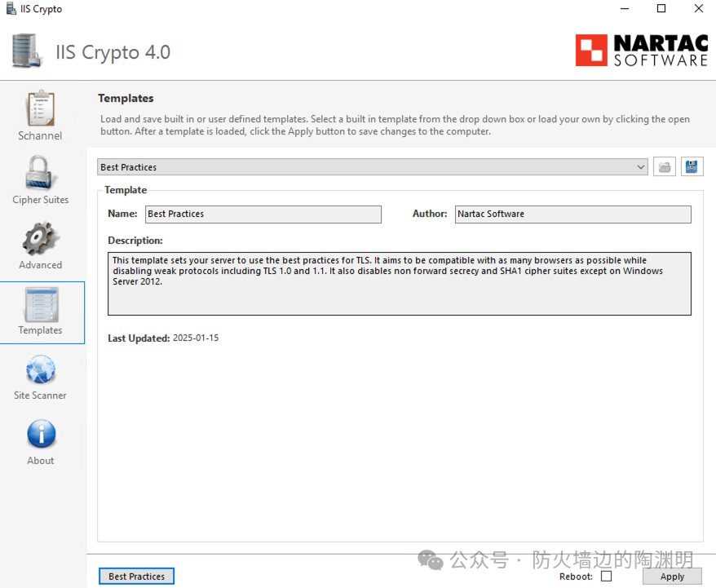Select the Cipher Suites padlock icon
716x588 pixels.
coord(40,172)
